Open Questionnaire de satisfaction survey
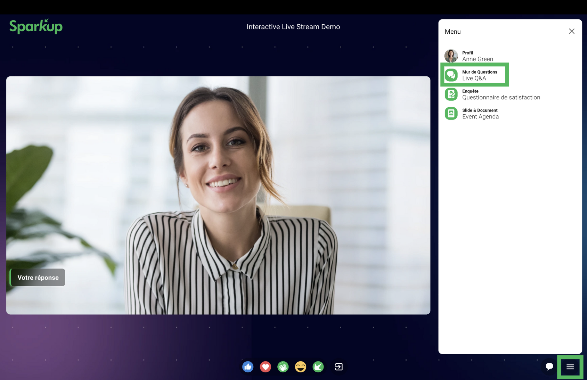 pos(501,94)
